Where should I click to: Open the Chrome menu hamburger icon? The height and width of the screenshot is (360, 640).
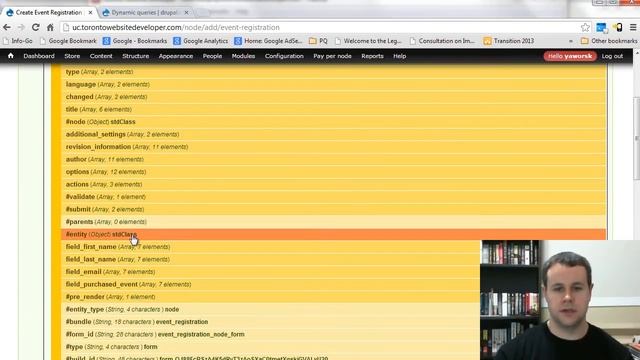[x=633, y=27]
